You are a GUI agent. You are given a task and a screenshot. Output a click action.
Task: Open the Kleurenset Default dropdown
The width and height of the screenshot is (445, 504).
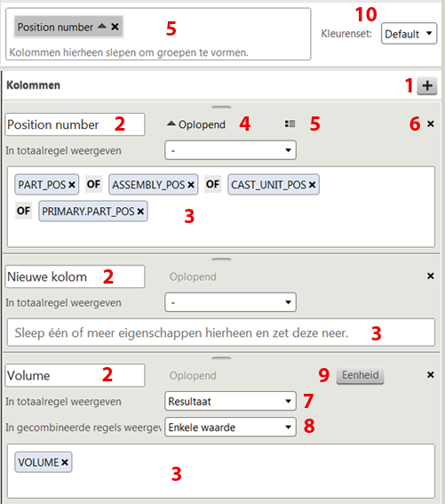point(409,34)
